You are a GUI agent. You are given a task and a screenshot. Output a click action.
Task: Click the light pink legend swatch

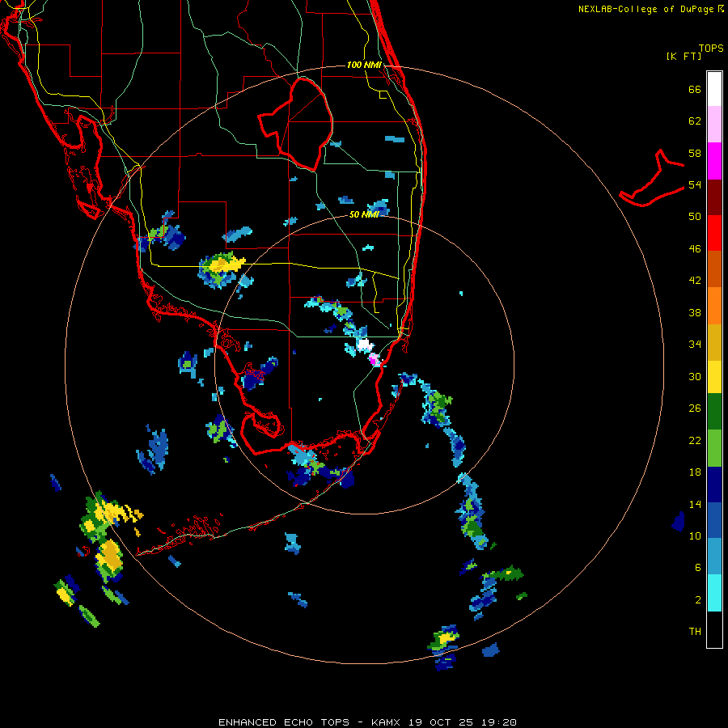coord(714,125)
